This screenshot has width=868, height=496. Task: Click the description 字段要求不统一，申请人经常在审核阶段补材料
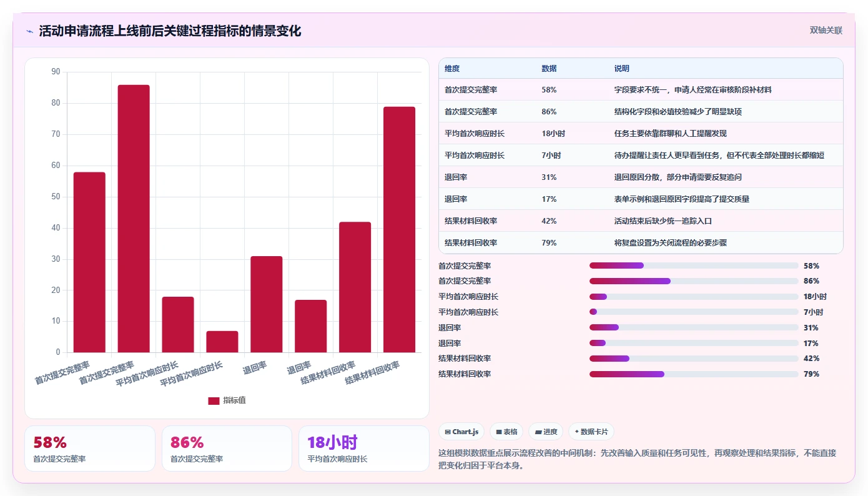pyautogui.click(x=693, y=90)
